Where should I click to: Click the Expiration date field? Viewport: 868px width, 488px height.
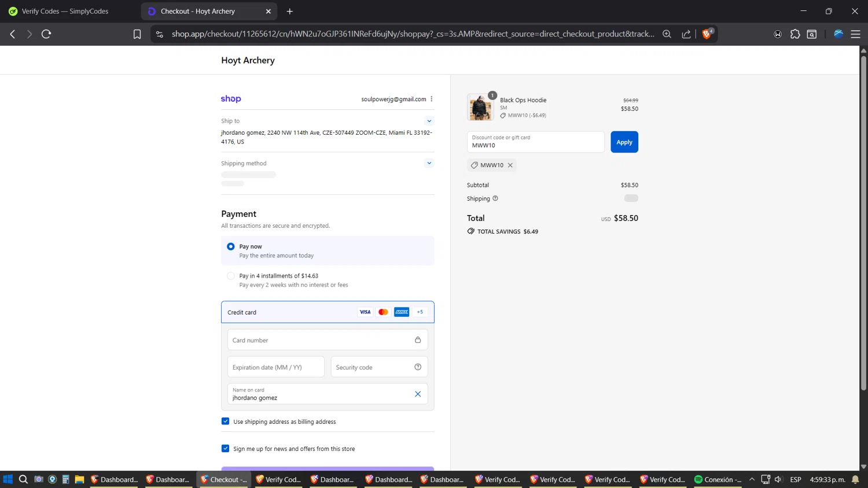click(276, 367)
